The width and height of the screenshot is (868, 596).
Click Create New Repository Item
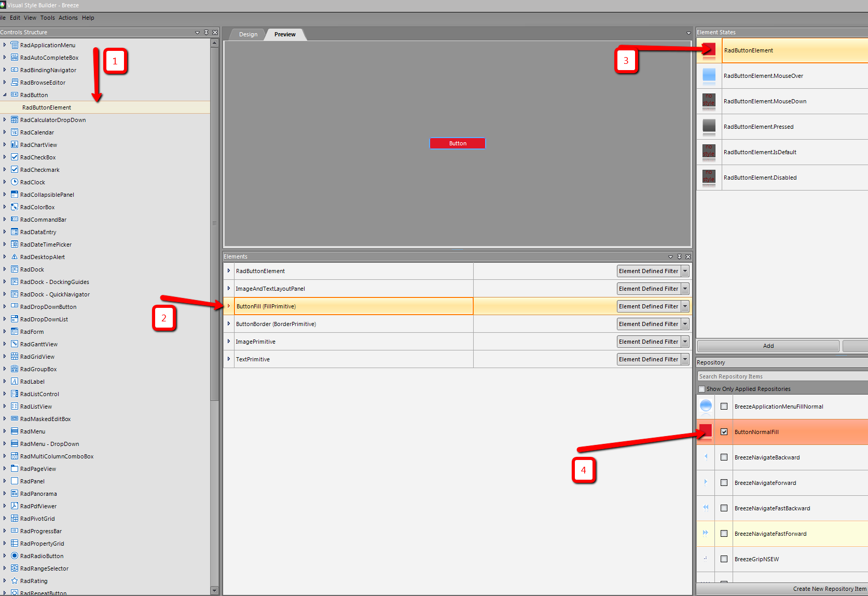tap(830, 589)
